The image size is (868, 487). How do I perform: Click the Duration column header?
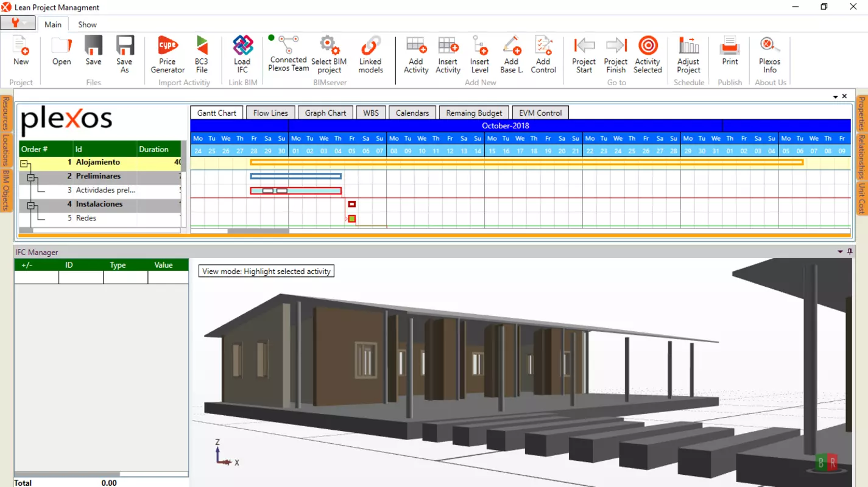(159, 149)
